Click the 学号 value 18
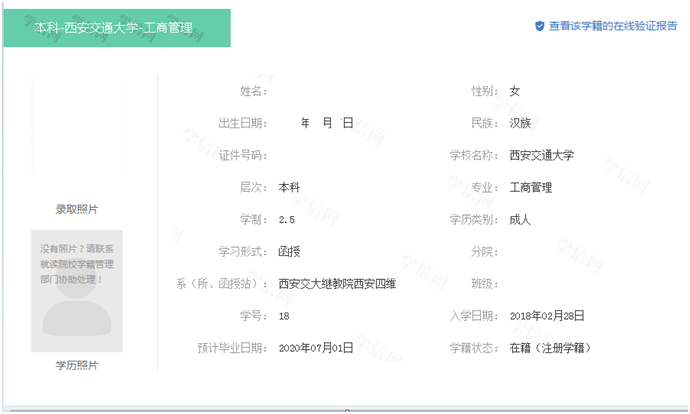690x414 pixels. (284, 316)
